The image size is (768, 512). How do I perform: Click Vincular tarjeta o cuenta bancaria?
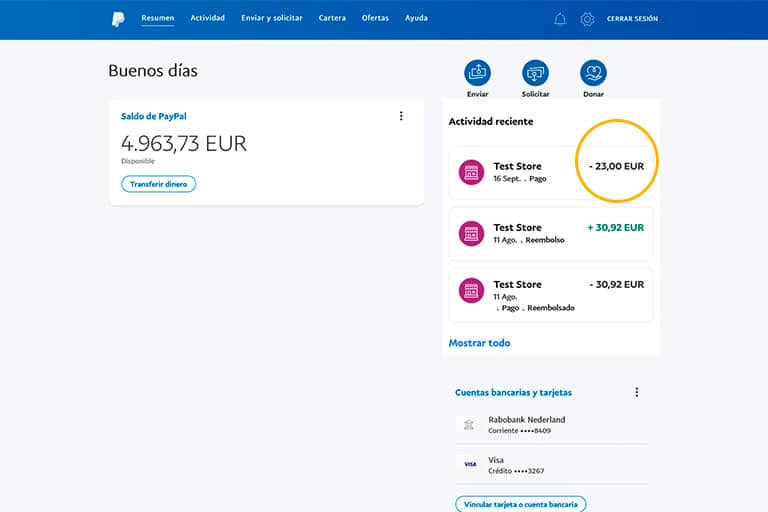pos(521,504)
